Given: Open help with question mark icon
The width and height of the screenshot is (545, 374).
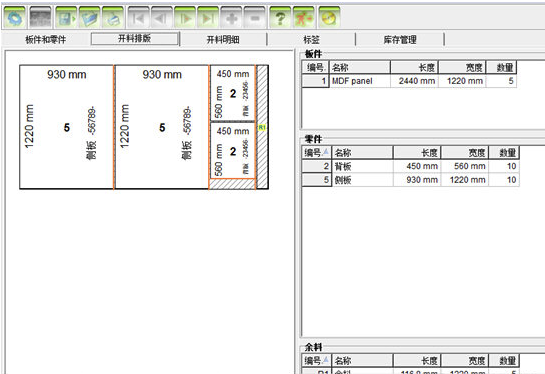Looking at the screenshot, I should [x=280, y=18].
